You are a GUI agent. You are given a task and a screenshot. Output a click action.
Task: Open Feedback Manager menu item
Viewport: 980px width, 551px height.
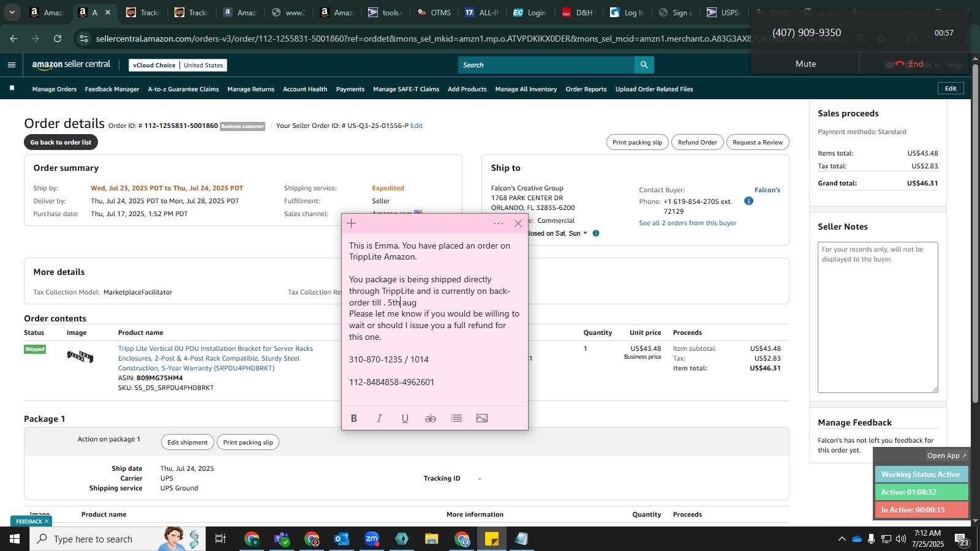tap(112, 89)
